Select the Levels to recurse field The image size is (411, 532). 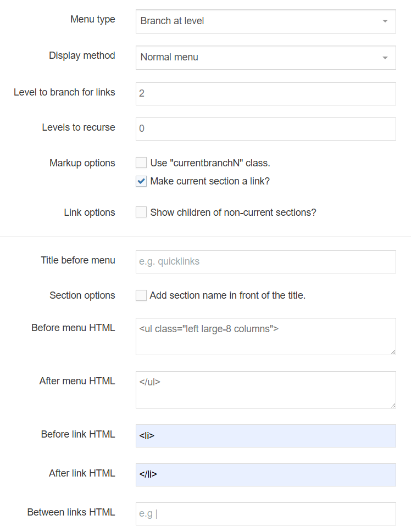click(265, 128)
